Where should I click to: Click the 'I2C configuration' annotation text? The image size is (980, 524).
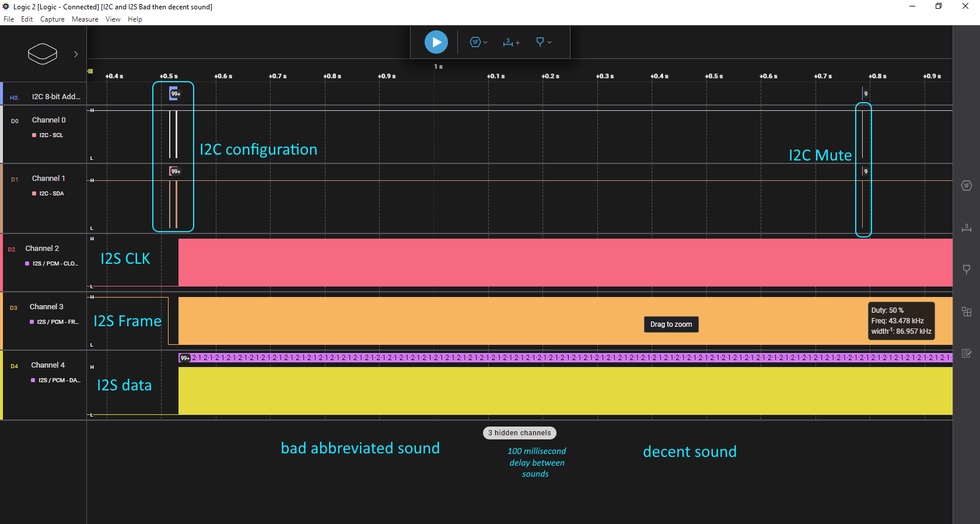(258, 149)
